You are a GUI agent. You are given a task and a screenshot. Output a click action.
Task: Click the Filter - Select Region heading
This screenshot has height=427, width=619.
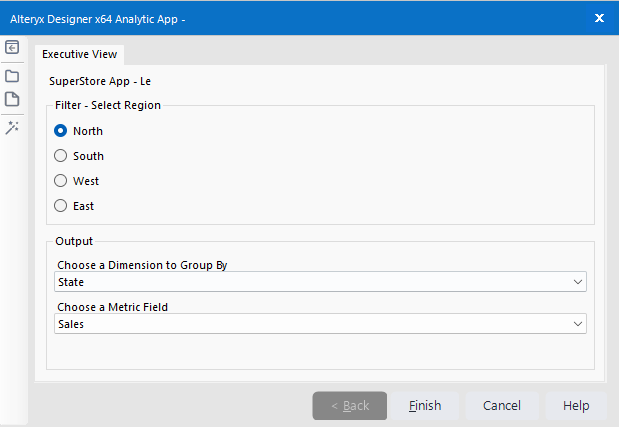click(108, 105)
